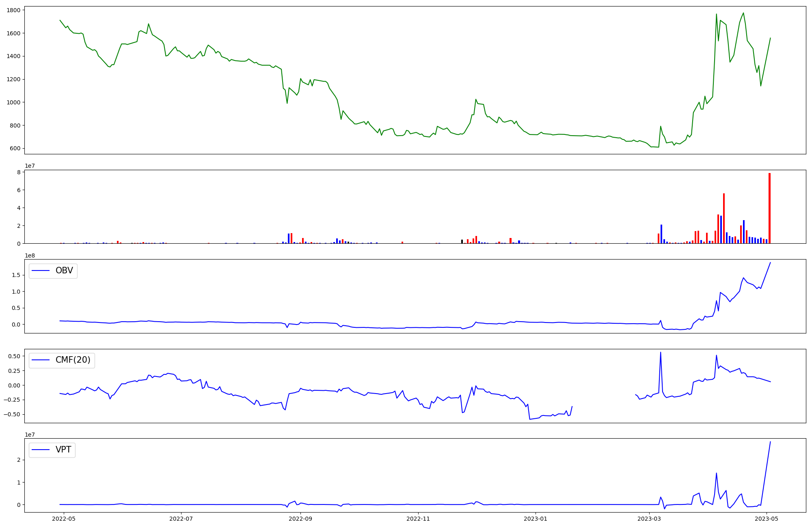Click the CMF(20) legend label
This screenshot has width=812, height=528.
(x=73, y=360)
